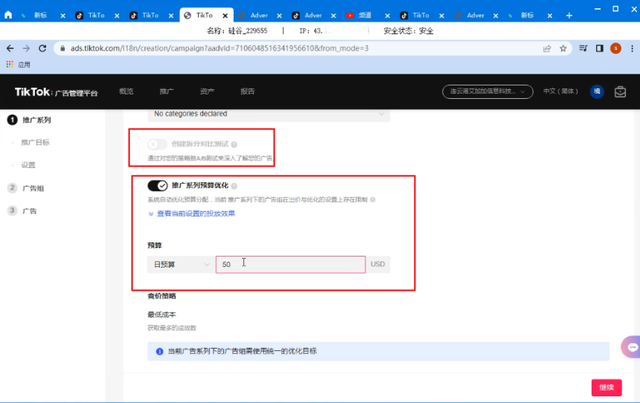Open the 资产 menu in the TikTok header

207,91
